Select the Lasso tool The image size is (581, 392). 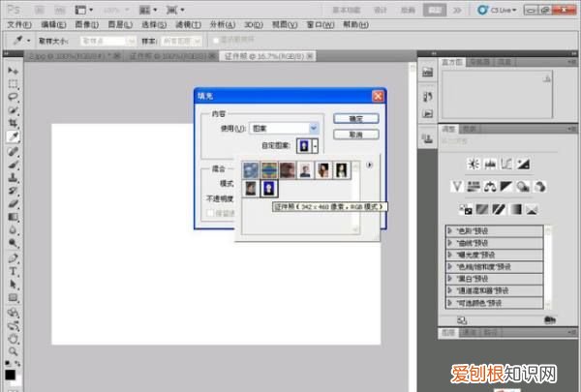[x=13, y=98]
